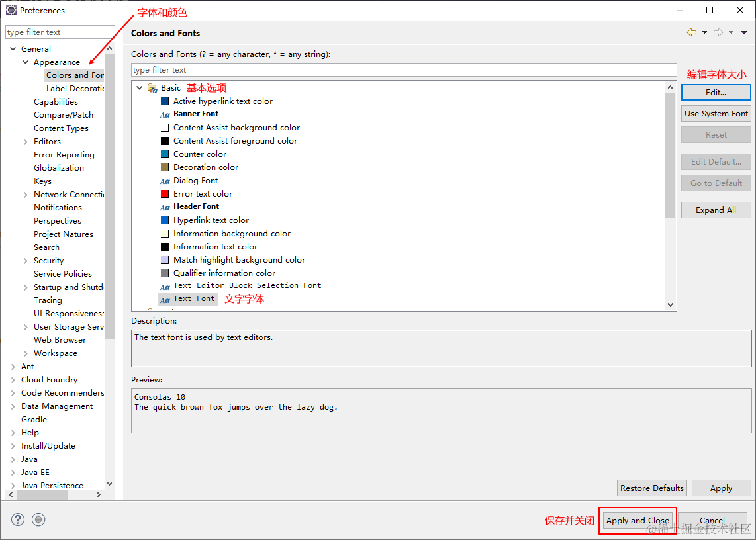Expand the Workspace tree node

click(x=26, y=353)
